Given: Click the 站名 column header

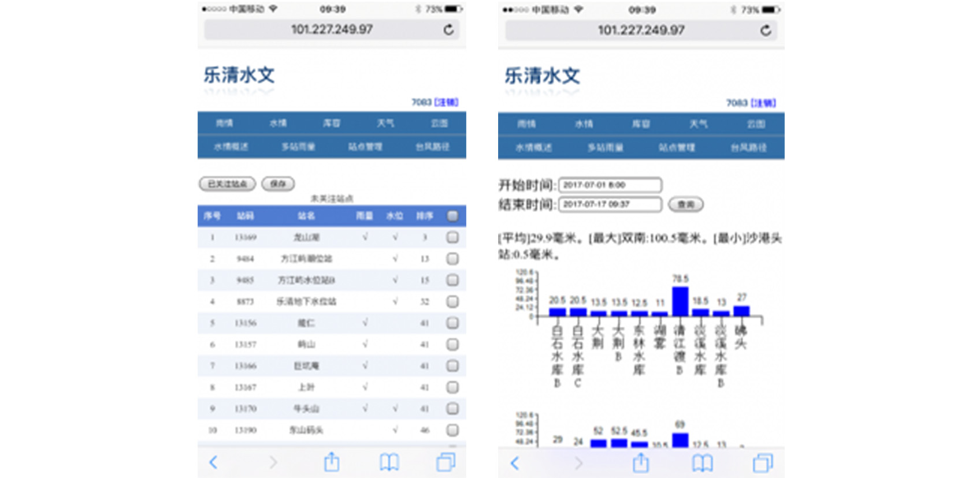Looking at the screenshot, I should tap(306, 216).
